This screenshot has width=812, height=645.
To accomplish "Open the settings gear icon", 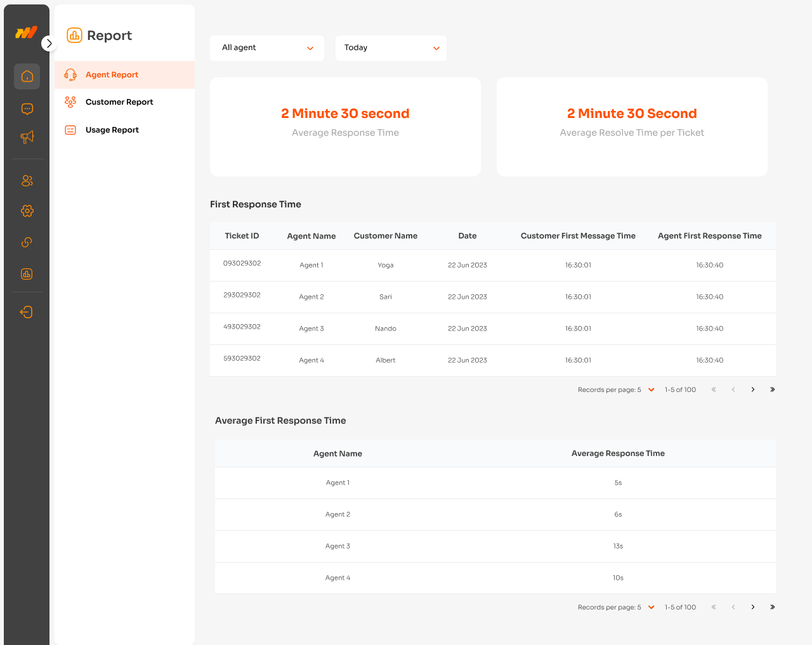I will pos(27,211).
